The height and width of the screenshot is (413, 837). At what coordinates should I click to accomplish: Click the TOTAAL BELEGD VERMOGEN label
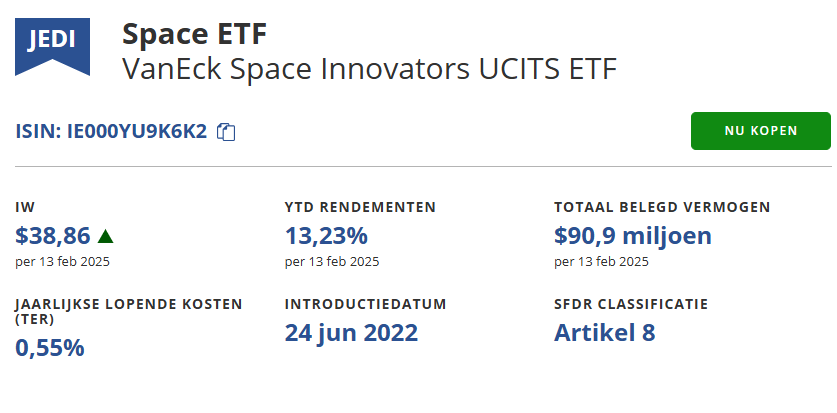point(662,208)
